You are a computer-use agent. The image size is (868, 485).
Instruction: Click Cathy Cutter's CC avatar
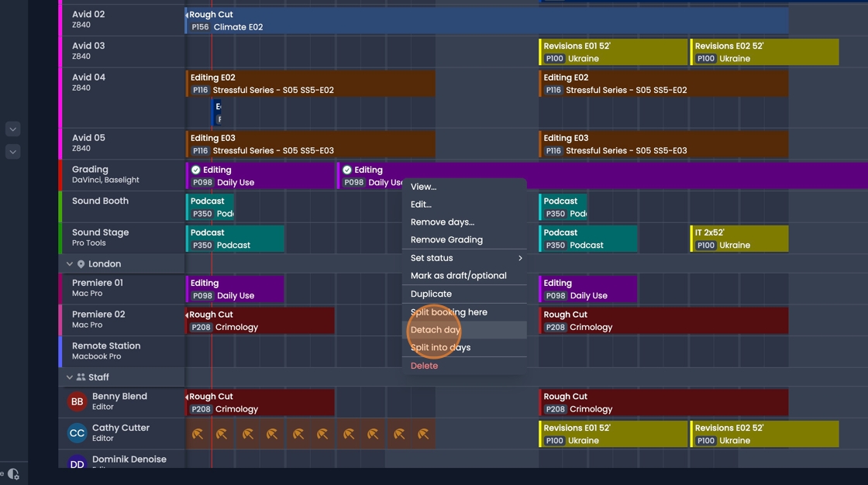tap(77, 434)
